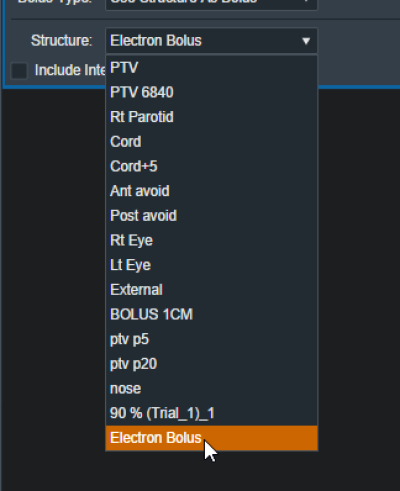400x491 pixels.
Task: Select 90 % (Trial_1)_1 option
Action: pyautogui.click(x=212, y=413)
